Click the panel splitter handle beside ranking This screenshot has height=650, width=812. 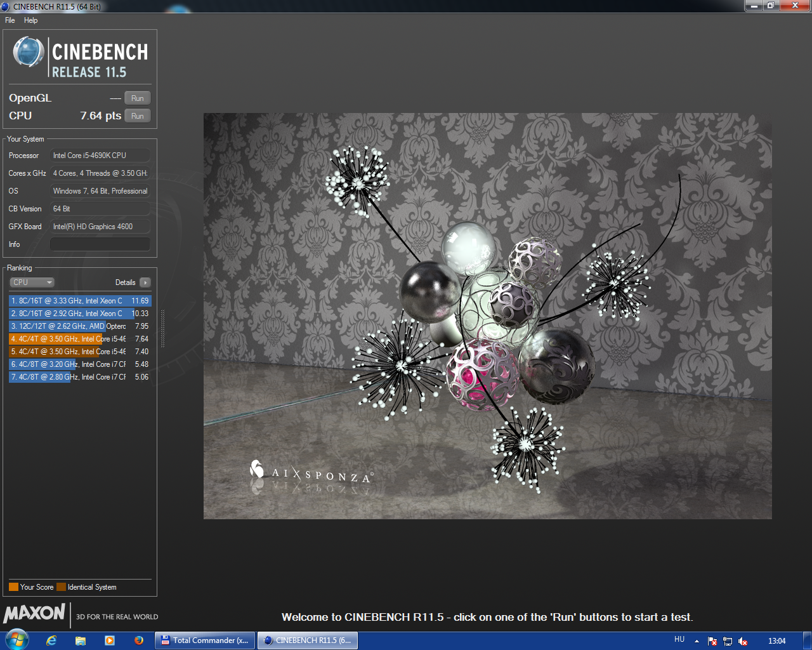tap(163, 329)
